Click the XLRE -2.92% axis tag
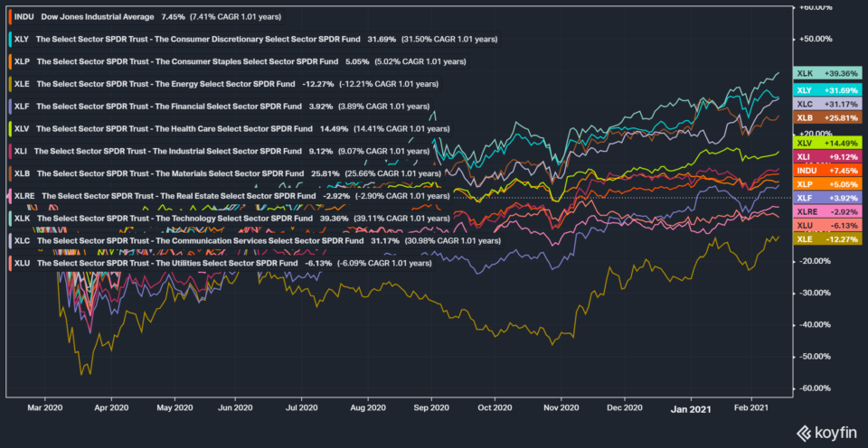 [x=827, y=212]
